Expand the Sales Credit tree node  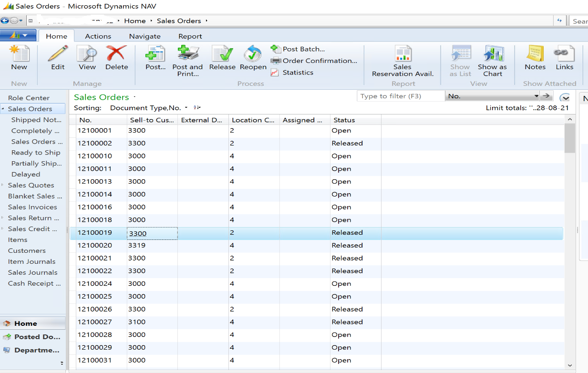point(3,229)
